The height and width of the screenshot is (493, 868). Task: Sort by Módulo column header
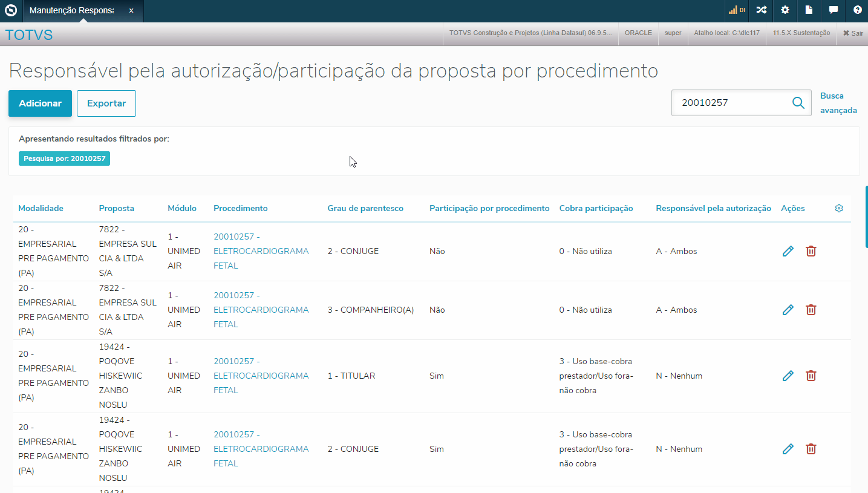[182, 208]
